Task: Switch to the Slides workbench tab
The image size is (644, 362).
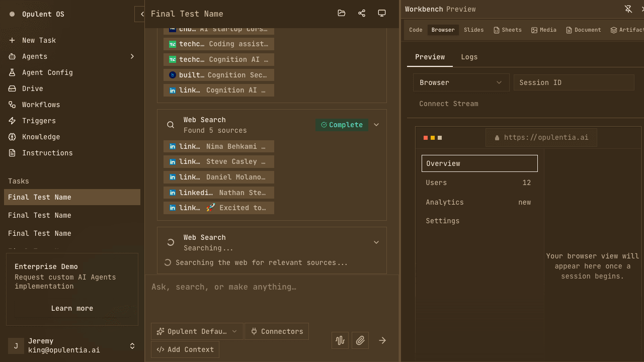Action: click(x=473, y=30)
